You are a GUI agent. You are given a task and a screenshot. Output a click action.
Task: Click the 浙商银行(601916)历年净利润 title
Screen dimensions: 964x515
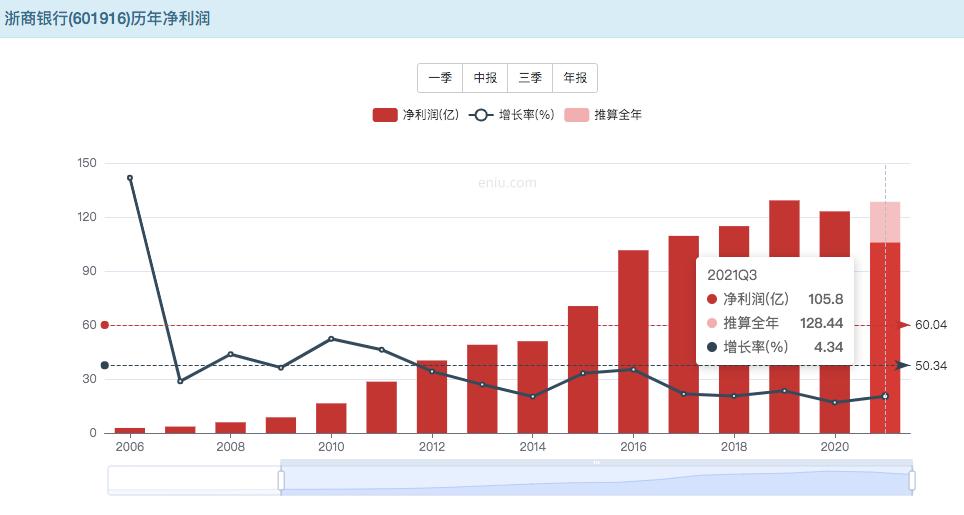coord(108,18)
